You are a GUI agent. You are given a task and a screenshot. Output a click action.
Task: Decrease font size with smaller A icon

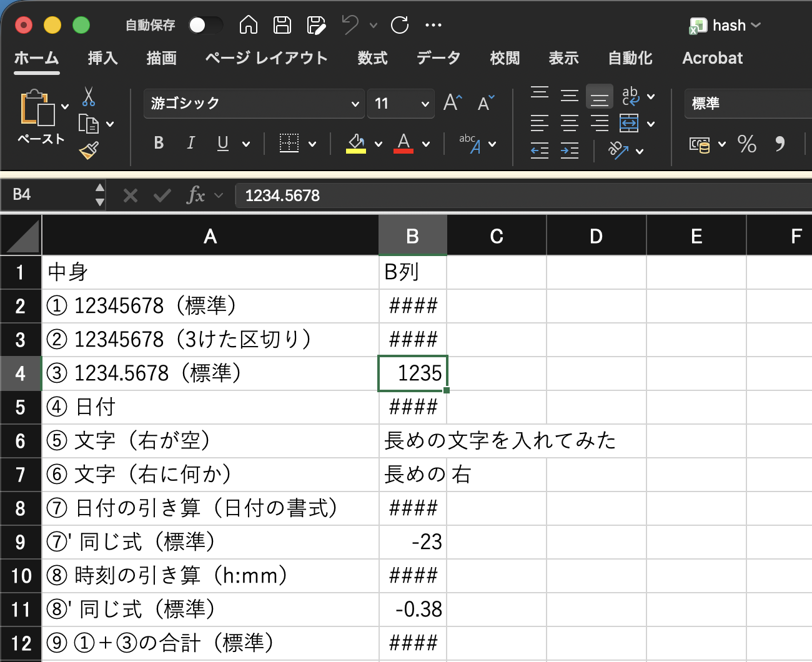click(x=486, y=103)
